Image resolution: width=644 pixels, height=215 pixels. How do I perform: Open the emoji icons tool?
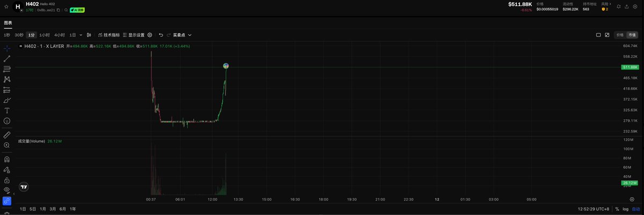(x=7, y=121)
